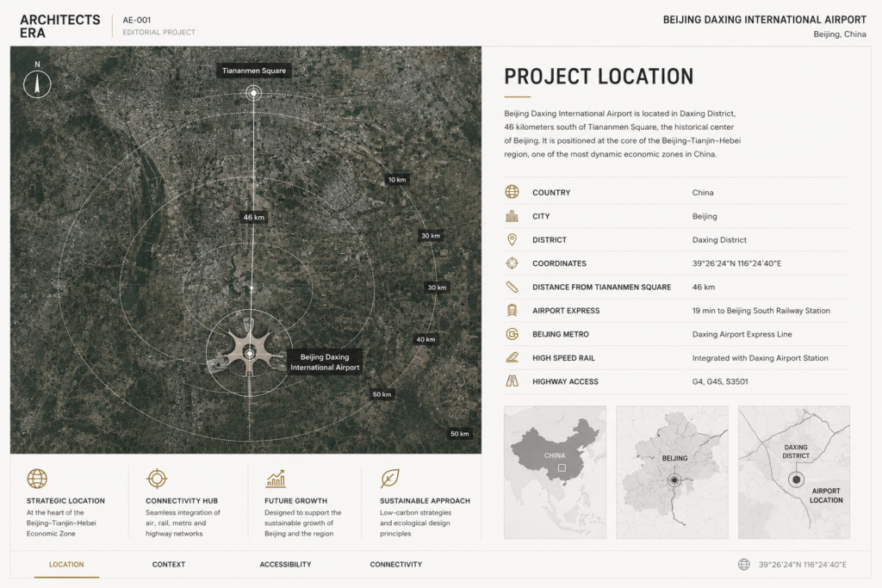The height and width of the screenshot is (588, 882).
Task: Click the buildings icon beside CITY
Action: 512,216
